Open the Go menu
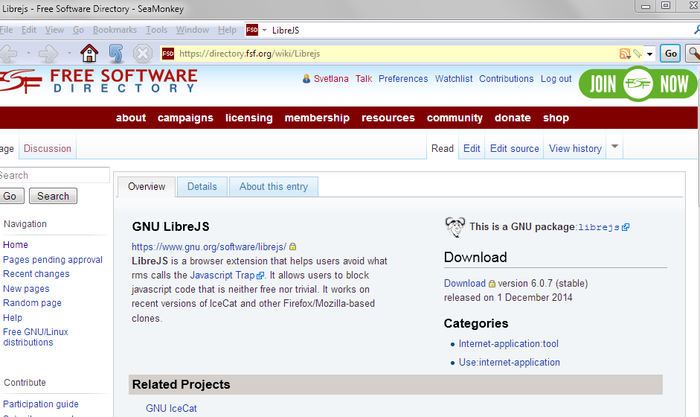Image resolution: width=700 pixels, height=417 pixels. (78, 30)
